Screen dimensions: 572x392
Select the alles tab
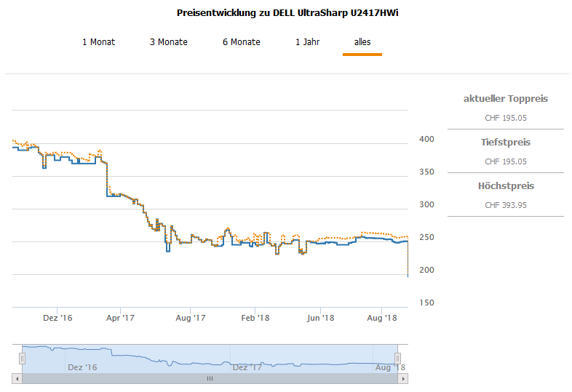click(362, 42)
